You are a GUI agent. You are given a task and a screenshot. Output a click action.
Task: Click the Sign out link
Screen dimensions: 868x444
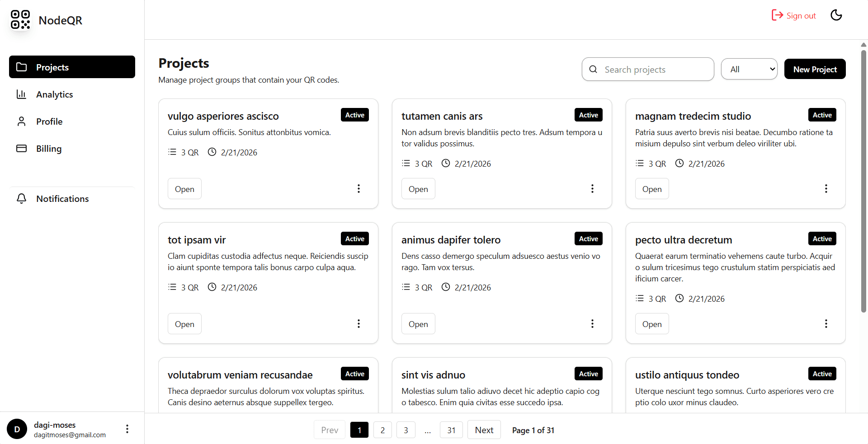[794, 15]
